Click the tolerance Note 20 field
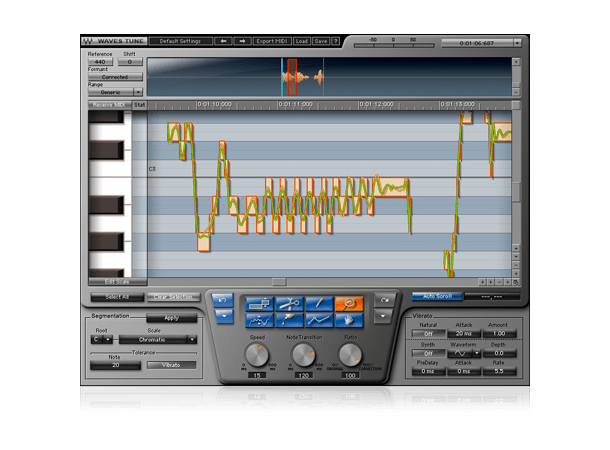This screenshot has height=450, width=610. 116,365
